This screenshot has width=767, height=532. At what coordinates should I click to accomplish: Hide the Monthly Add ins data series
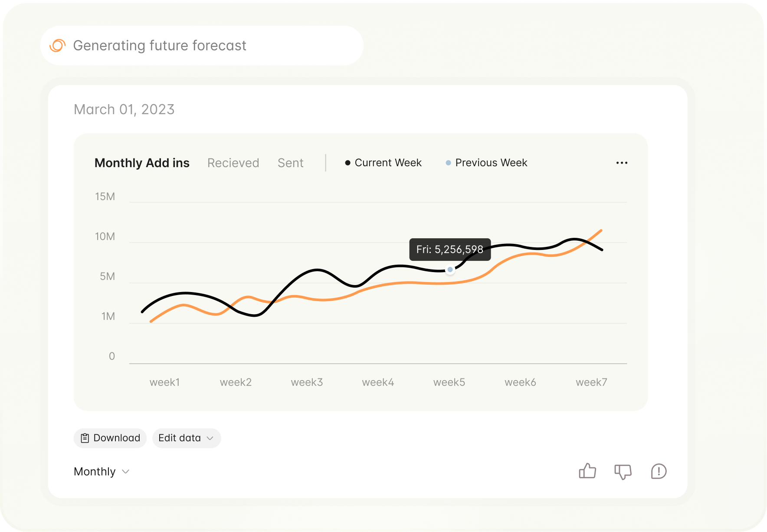(x=142, y=163)
